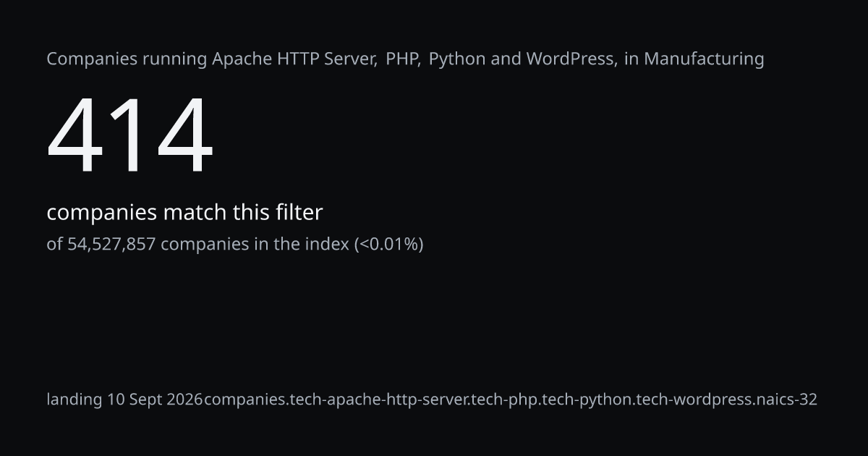Click the Python term in the heading
This screenshot has width=868, height=456.
[x=457, y=59]
